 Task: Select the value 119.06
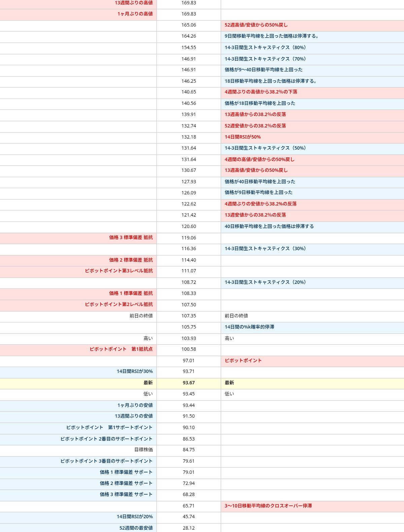point(189,238)
